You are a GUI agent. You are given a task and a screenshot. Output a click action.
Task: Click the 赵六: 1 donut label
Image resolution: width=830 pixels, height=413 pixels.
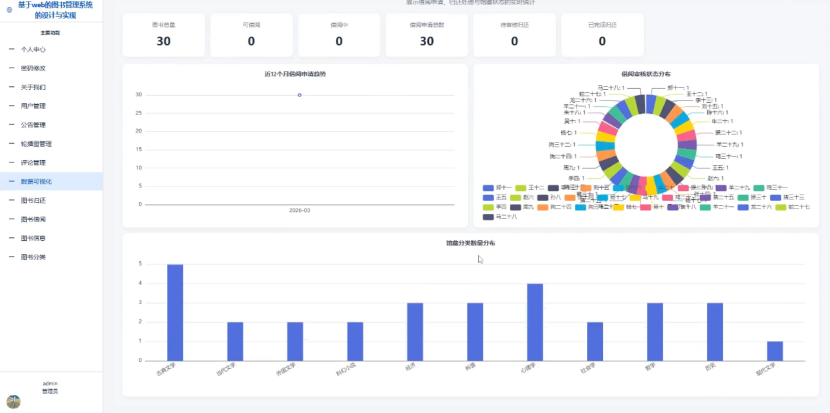(715, 178)
